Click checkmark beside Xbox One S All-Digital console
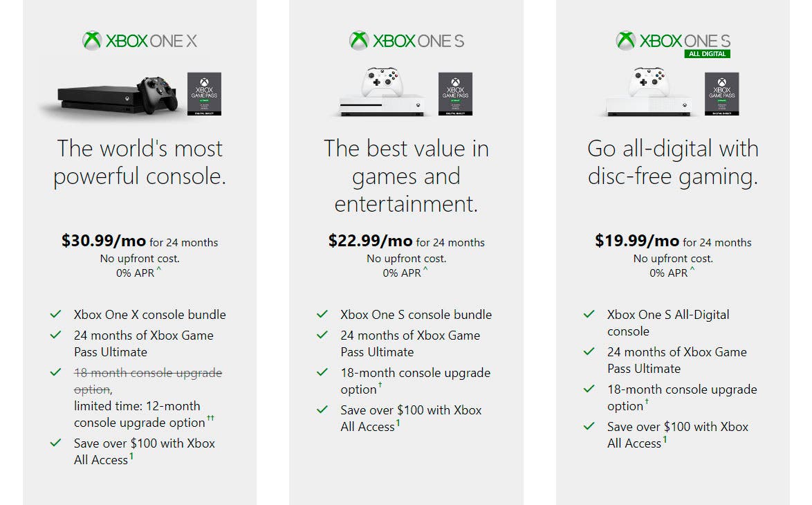The image size is (812, 505). pos(589,314)
